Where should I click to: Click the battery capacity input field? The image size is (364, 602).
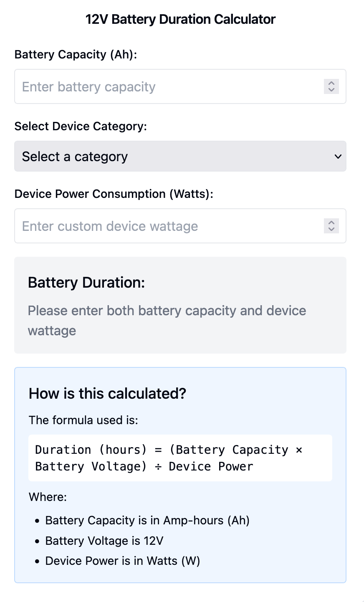click(x=167, y=86)
